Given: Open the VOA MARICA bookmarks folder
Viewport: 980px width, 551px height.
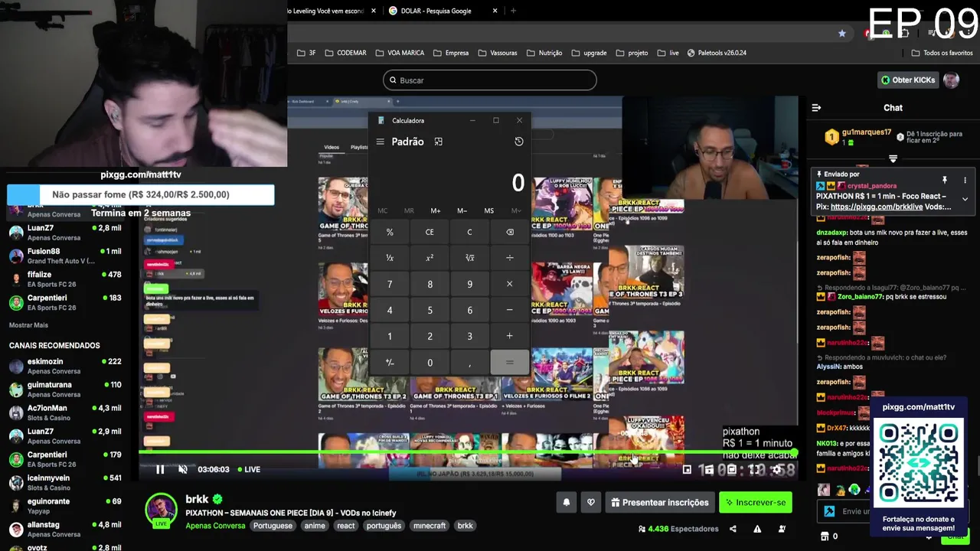Looking at the screenshot, I should [399, 53].
